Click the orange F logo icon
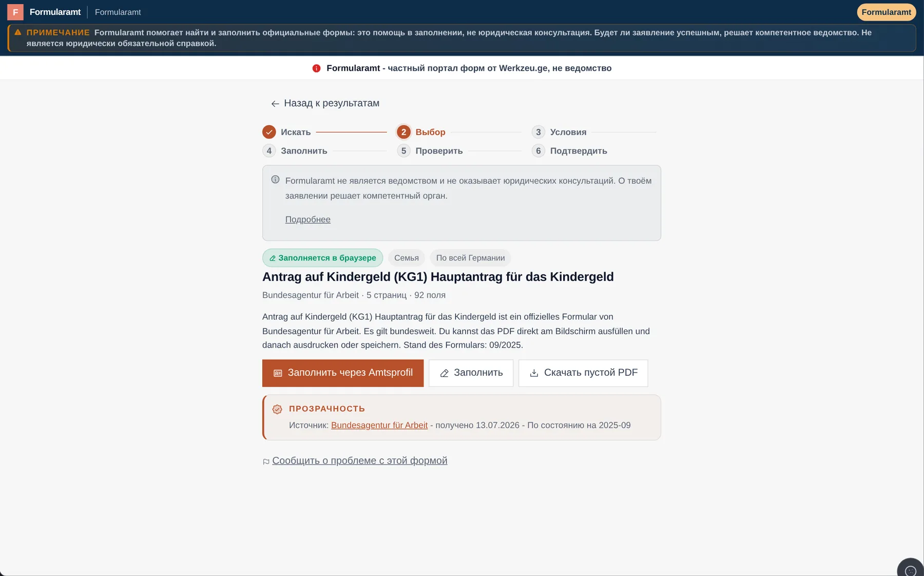Image resolution: width=924 pixels, height=576 pixels. pos(15,12)
